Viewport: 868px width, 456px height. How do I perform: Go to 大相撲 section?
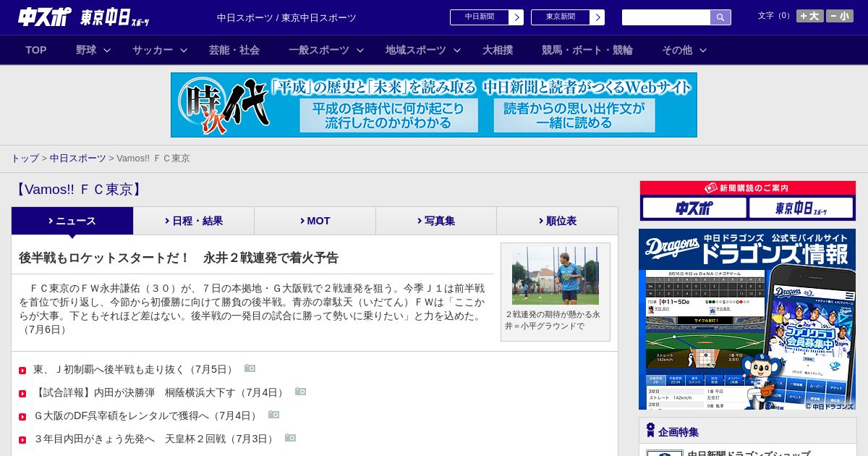(498, 50)
